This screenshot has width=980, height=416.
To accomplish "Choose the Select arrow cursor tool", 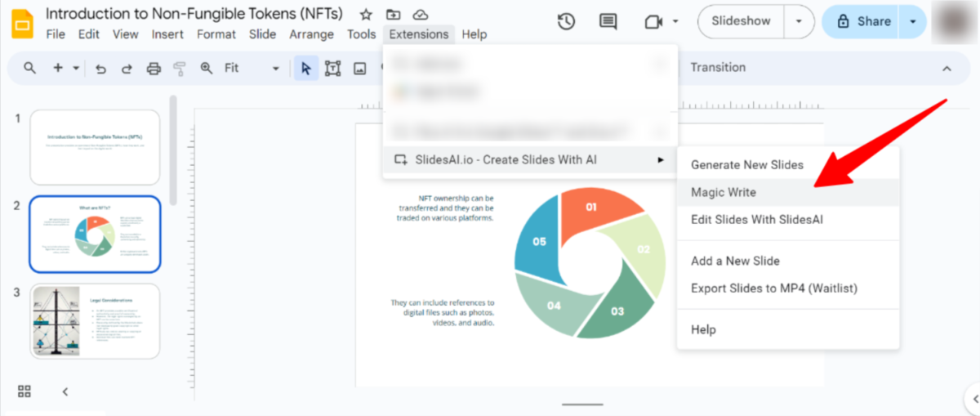I will 306,69.
